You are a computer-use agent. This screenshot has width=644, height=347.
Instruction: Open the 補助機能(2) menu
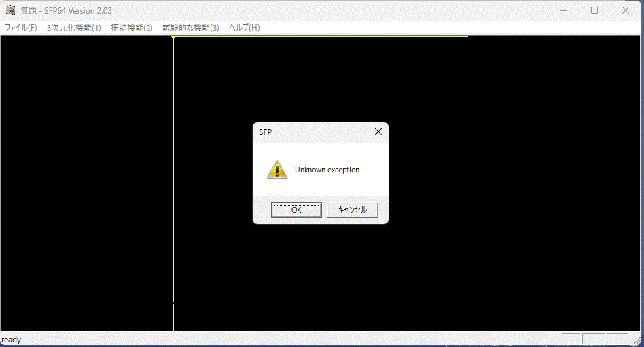coord(132,28)
